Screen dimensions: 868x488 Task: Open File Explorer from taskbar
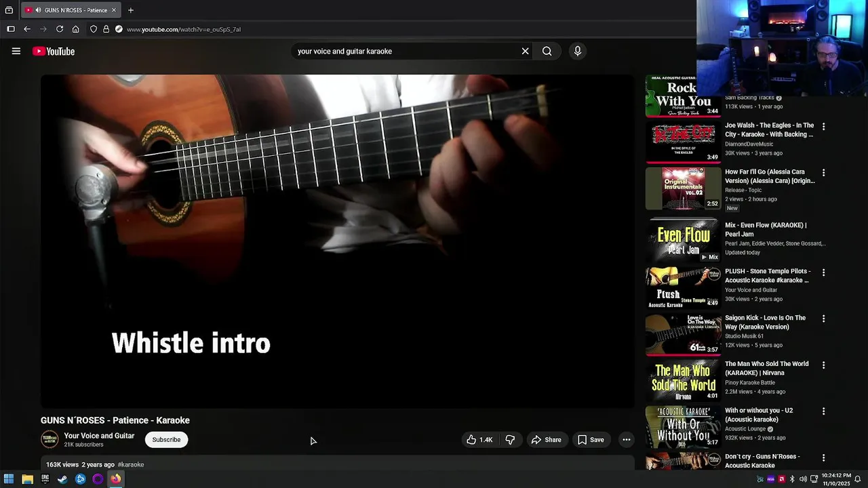[27, 479]
